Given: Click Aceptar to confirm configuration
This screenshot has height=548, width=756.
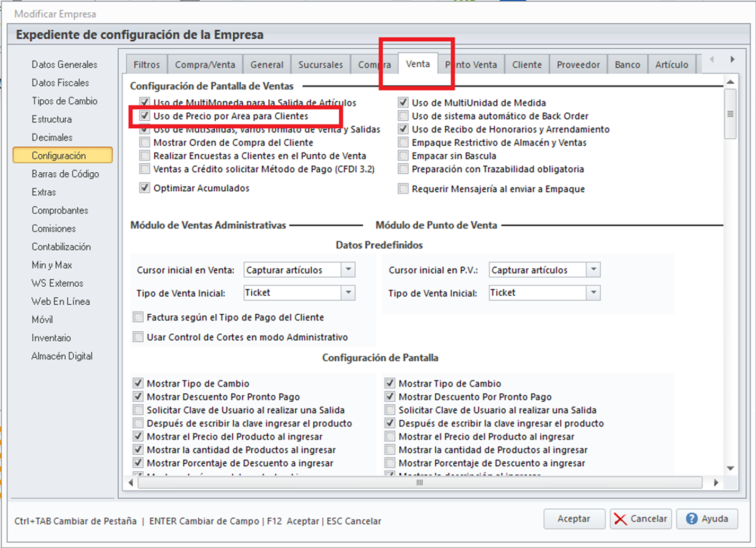Looking at the screenshot, I should (x=574, y=519).
